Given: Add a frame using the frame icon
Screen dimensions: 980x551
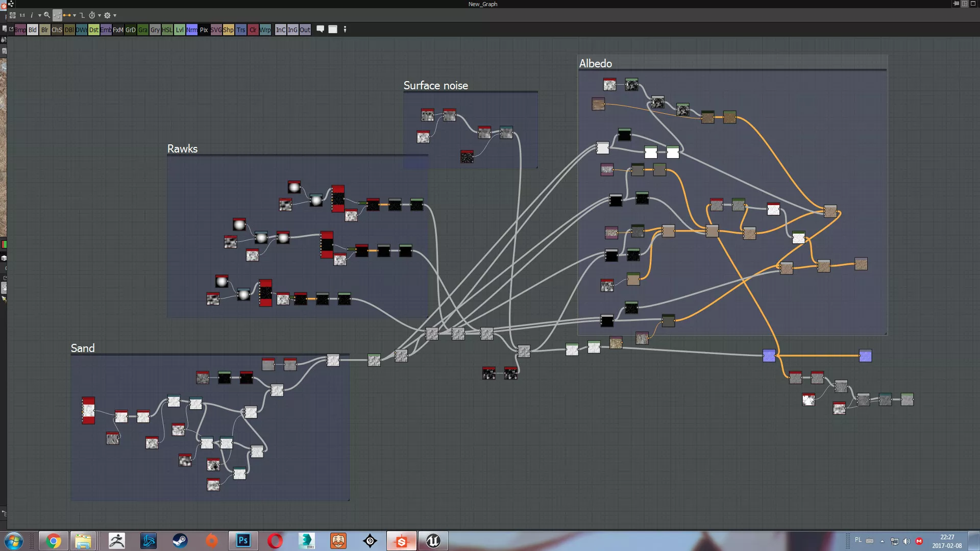Looking at the screenshot, I should coord(333,29).
